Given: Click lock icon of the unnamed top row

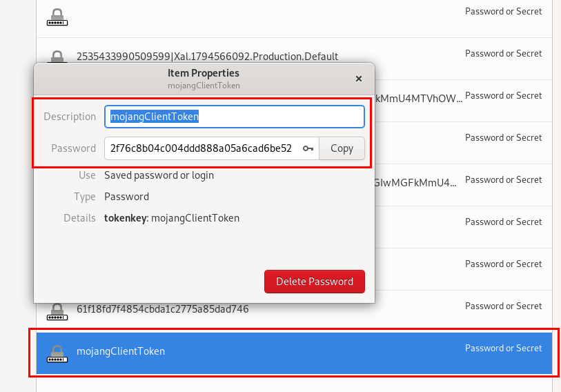Looking at the screenshot, I should (57, 17).
